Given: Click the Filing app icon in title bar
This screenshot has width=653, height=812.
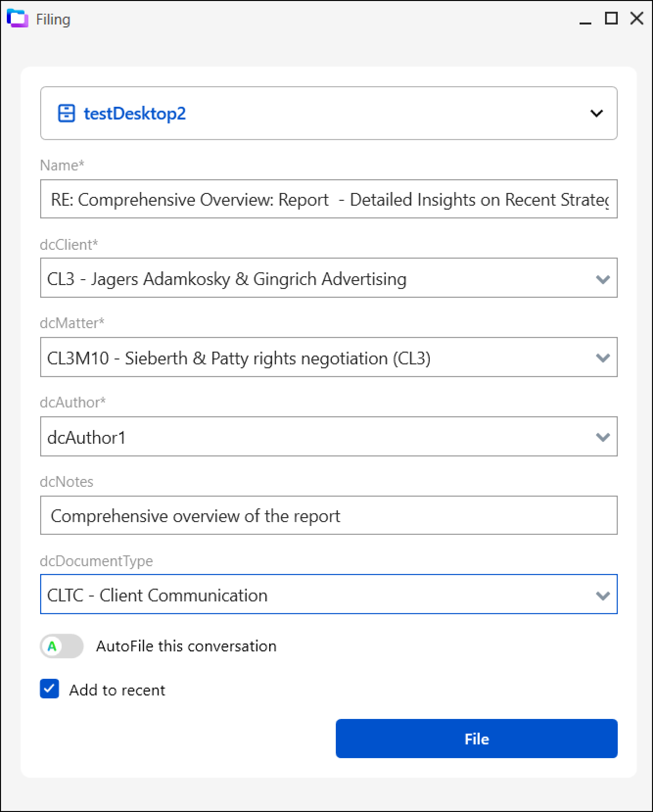Looking at the screenshot, I should 18,19.
